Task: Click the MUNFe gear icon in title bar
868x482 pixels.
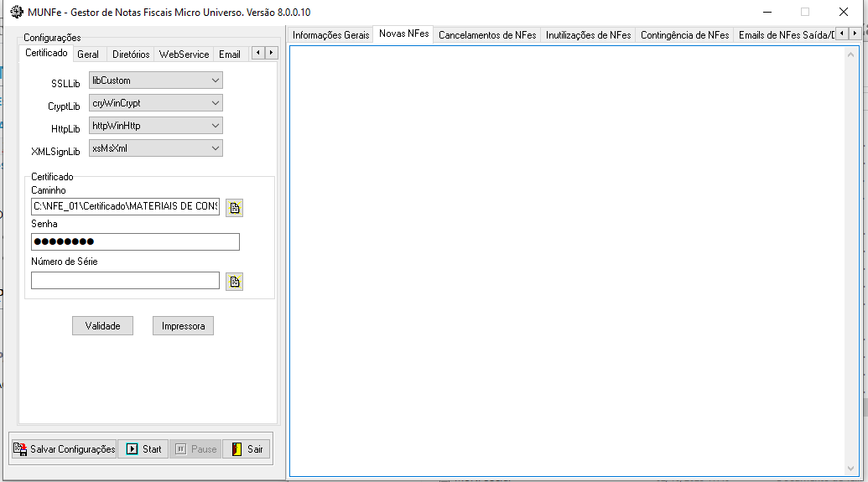Action: pos(16,12)
